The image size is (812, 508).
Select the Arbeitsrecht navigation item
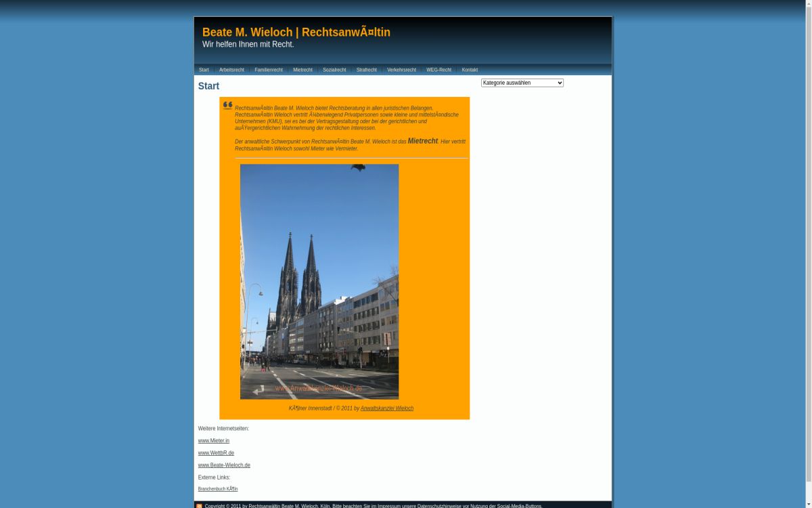click(231, 70)
